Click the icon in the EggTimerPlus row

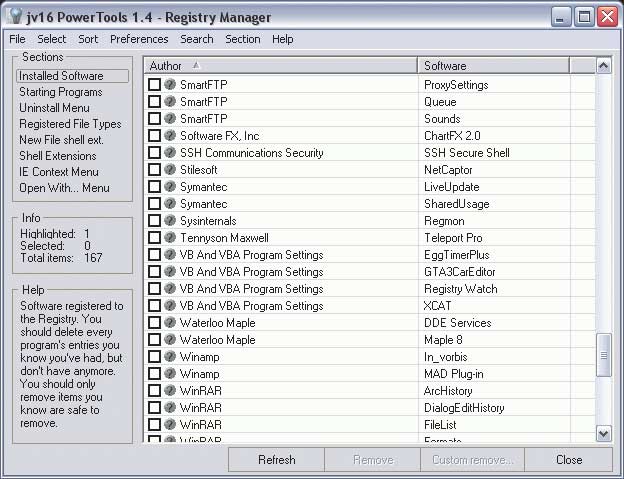coord(170,255)
